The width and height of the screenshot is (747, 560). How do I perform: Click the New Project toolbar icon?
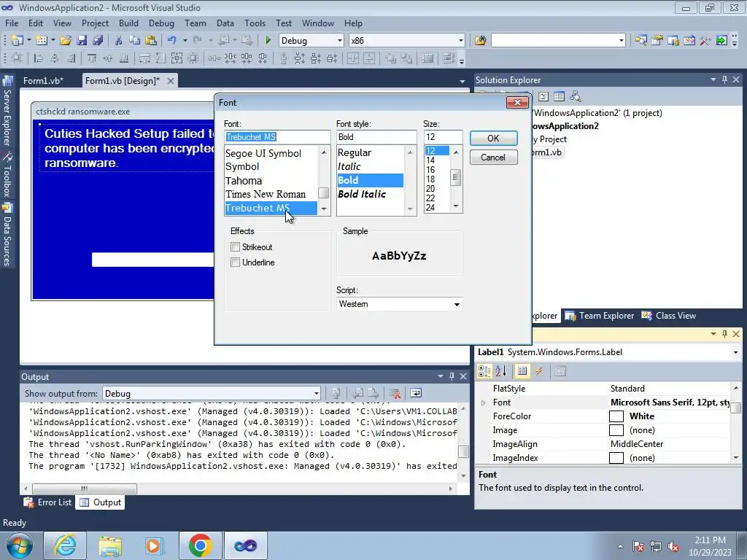coord(18,41)
